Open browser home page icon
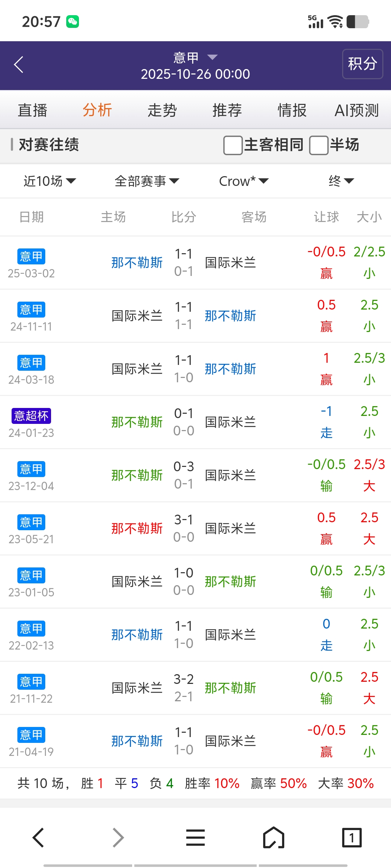The width and height of the screenshot is (391, 868). (273, 837)
